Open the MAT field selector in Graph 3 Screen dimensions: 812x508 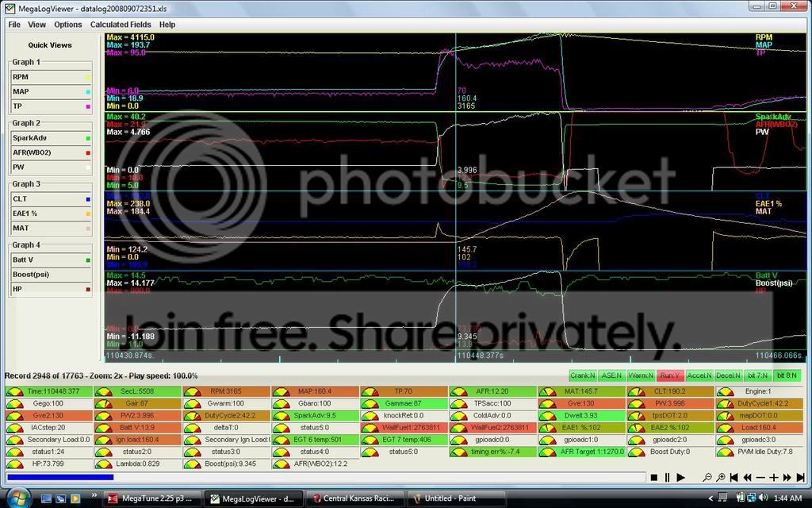[x=52, y=228]
